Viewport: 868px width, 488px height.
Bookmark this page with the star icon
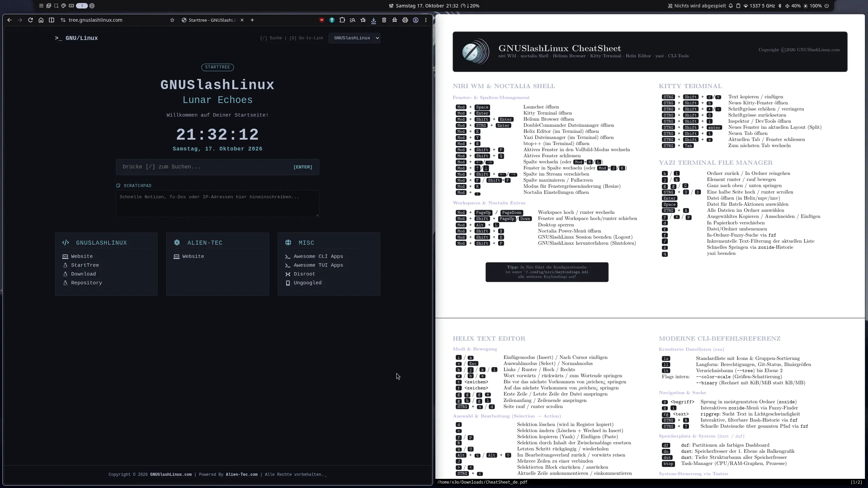[x=172, y=20]
